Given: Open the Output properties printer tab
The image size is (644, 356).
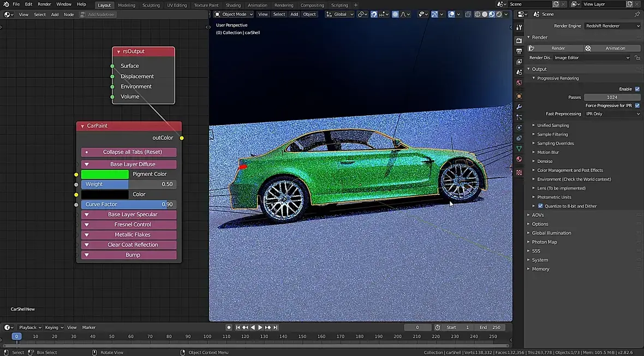Looking at the screenshot, I should tap(519, 51).
